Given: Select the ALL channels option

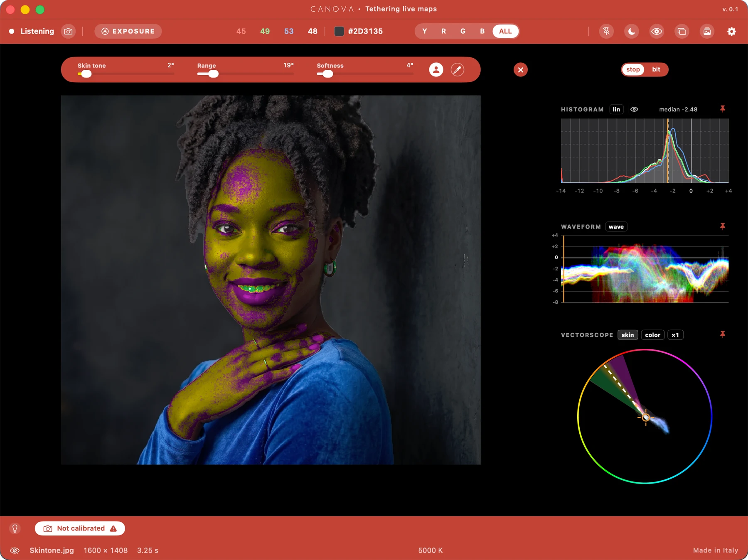Looking at the screenshot, I should 505,31.
